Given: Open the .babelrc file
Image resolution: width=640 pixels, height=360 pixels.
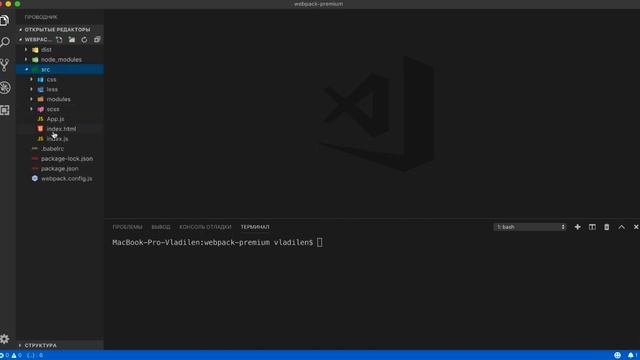Looking at the screenshot, I should (60, 149).
